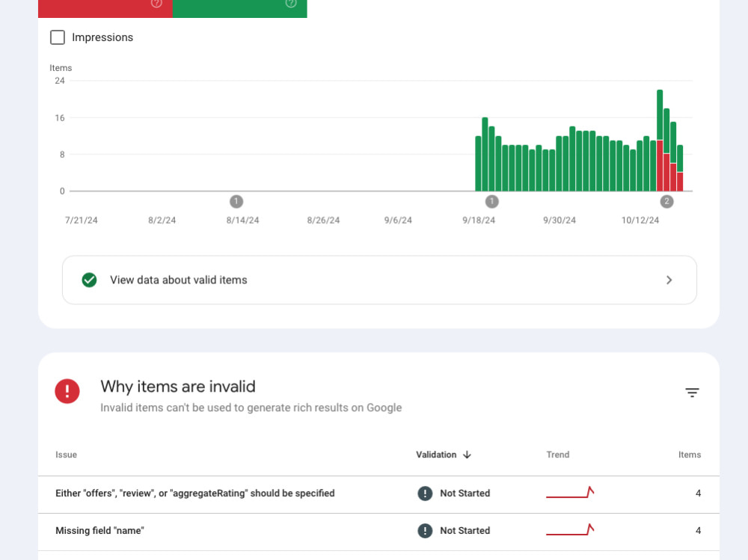Click the Validation sort arrow icon
The height and width of the screenshot is (560, 748).
point(467,455)
